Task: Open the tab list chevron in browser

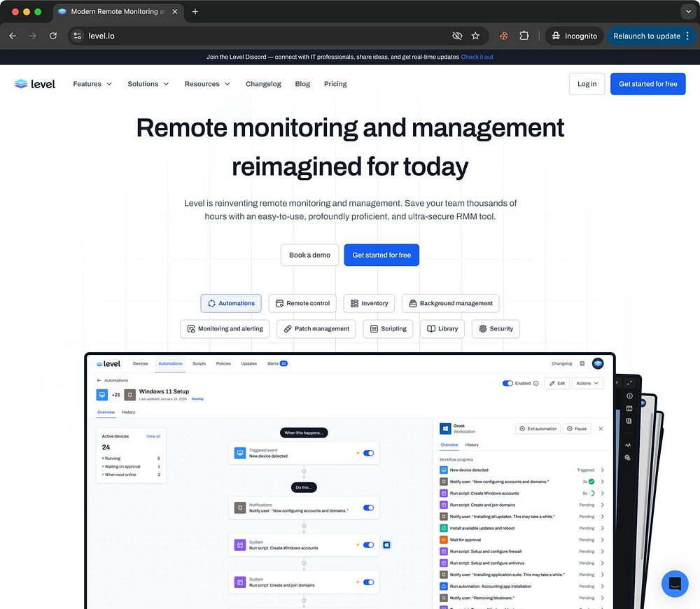Action: pyautogui.click(x=688, y=12)
